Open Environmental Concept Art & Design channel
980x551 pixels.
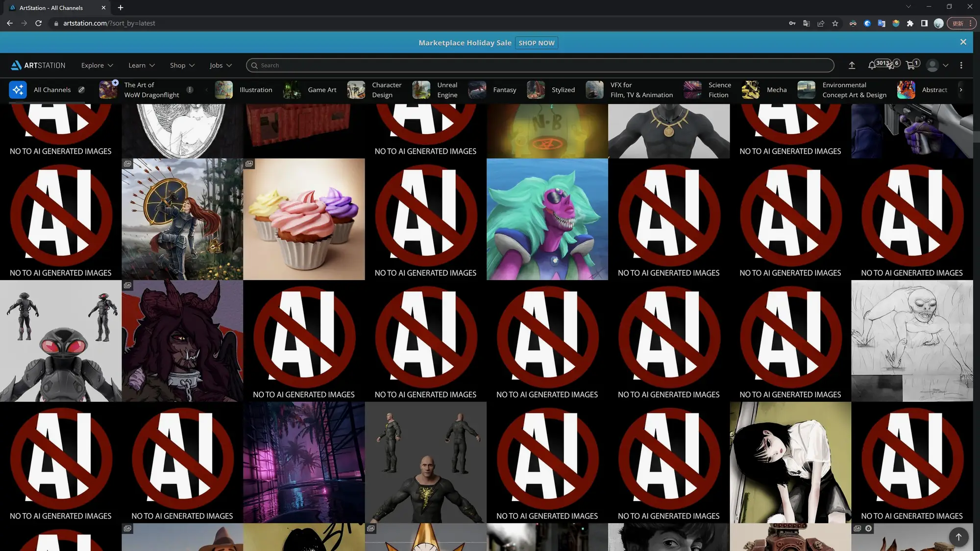(842, 90)
